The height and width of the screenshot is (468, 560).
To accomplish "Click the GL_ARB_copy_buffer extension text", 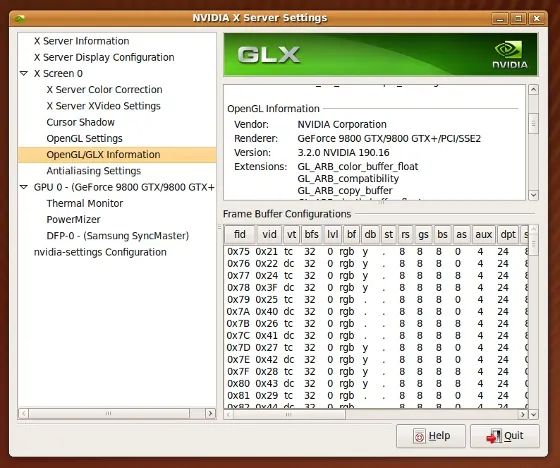I will click(345, 190).
